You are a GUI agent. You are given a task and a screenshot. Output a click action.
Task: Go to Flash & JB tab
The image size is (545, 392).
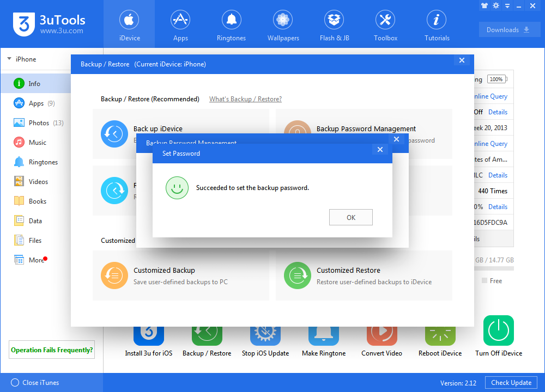335,26
